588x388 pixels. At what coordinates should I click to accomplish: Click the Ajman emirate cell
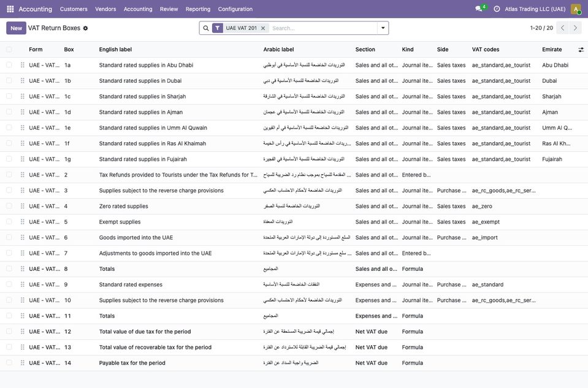click(x=550, y=112)
